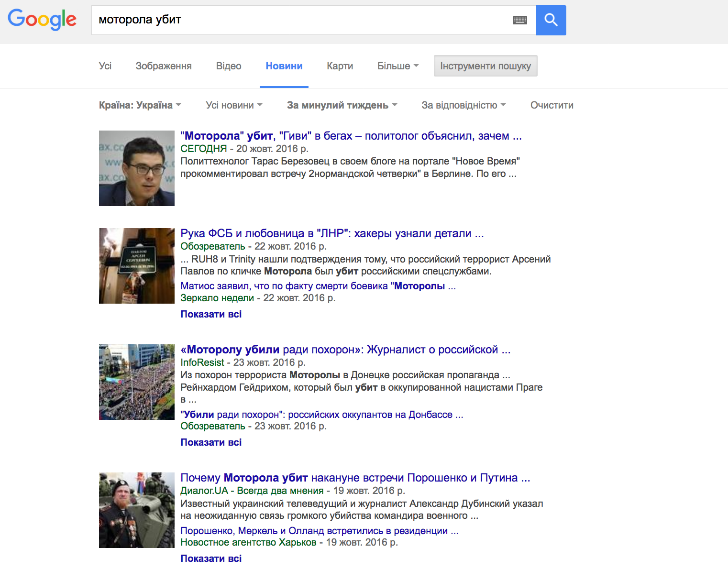Image resolution: width=728 pixels, height=570 pixels.
Task: Open the За минулий тиждень dropdown
Action: [342, 105]
